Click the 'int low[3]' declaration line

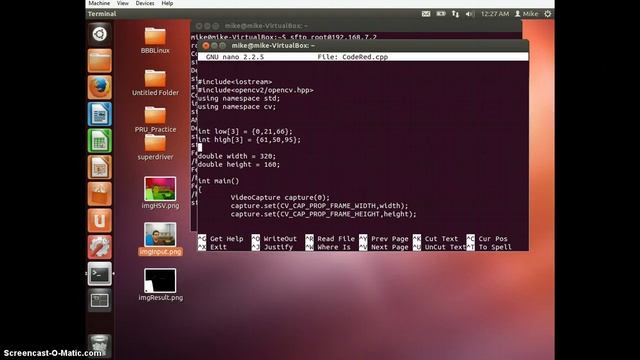click(245, 131)
